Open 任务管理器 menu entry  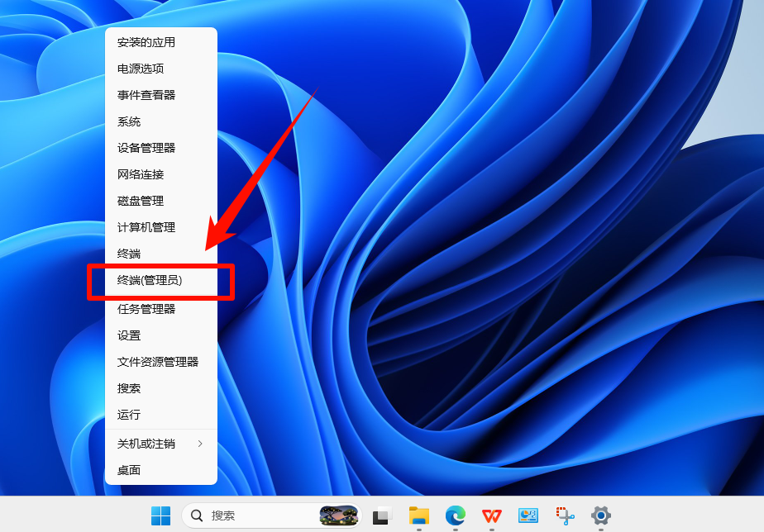click(x=161, y=309)
